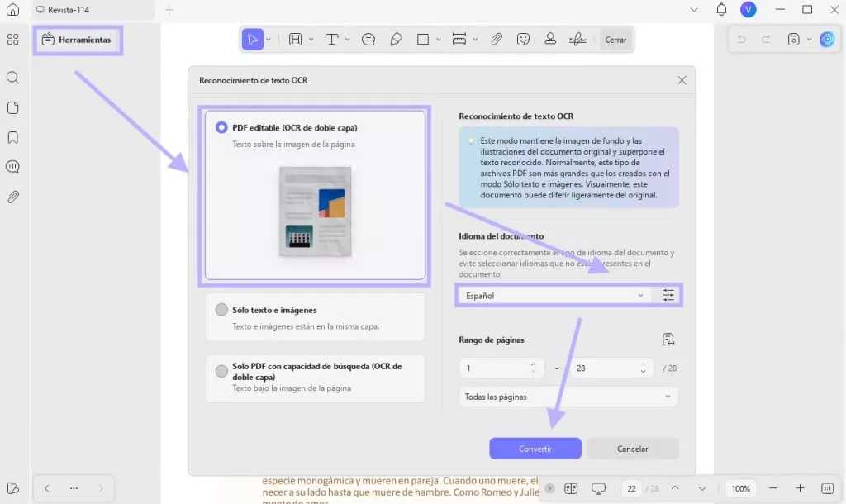The height and width of the screenshot is (504, 846).
Task: Click the end page field showing 28
Action: coord(611,368)
